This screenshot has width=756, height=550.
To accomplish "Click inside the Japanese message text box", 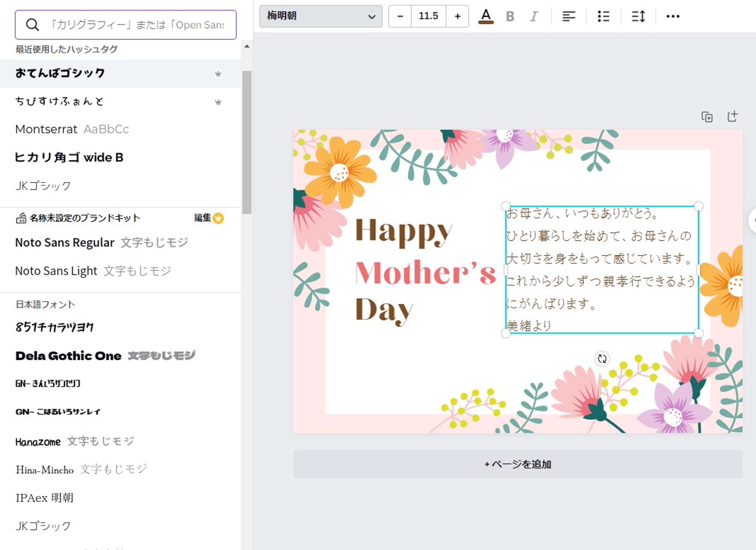I will click(602, 270).
